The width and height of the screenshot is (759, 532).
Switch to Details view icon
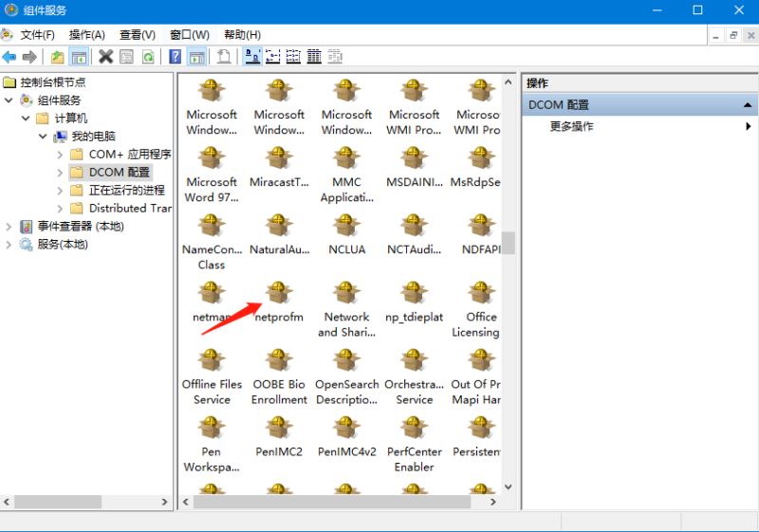[314, 57]
